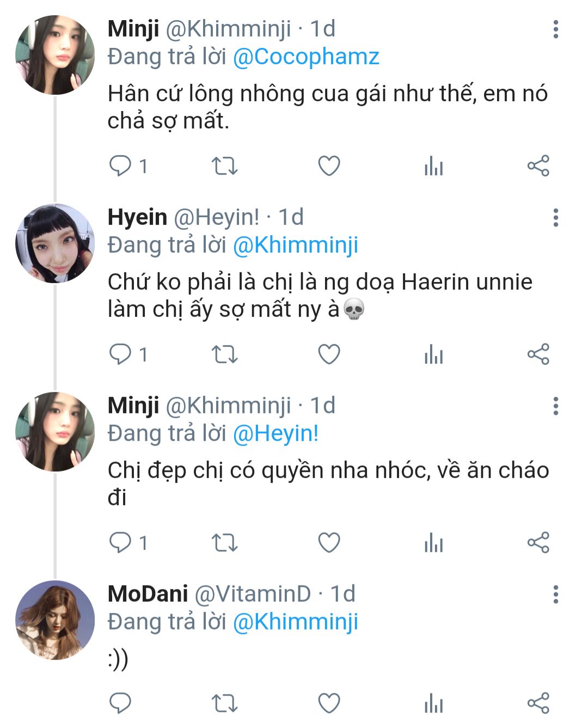The height and width of the screenshot is (727, 588).
Task: Retweet Minji's reply to @Heyin!
Action: point(224,543)
